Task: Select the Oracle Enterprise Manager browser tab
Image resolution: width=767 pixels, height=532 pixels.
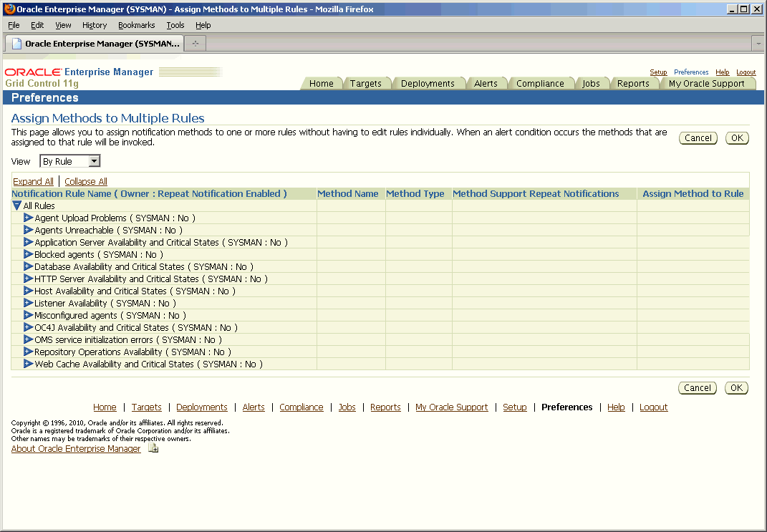Action: point(95,44)
